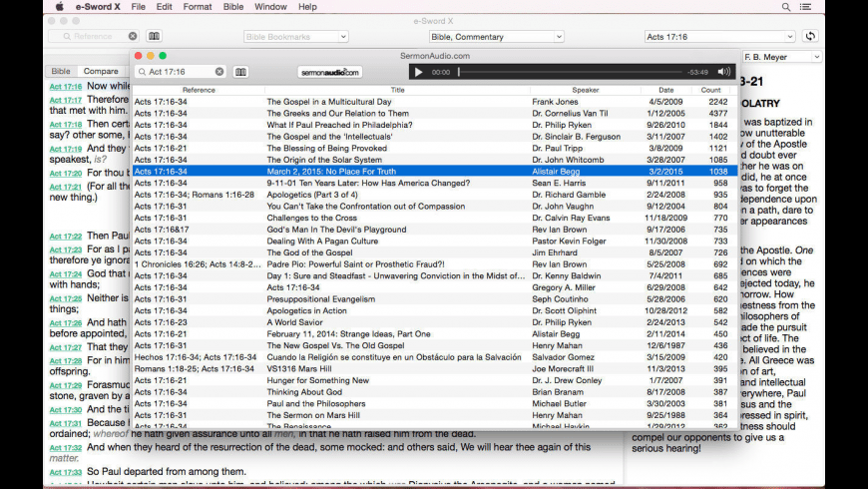This screenshot has height=489, width=868.
Task: Select 'Thinking About God' sermon
Action: pyautogui.click(x=435, y=392)
